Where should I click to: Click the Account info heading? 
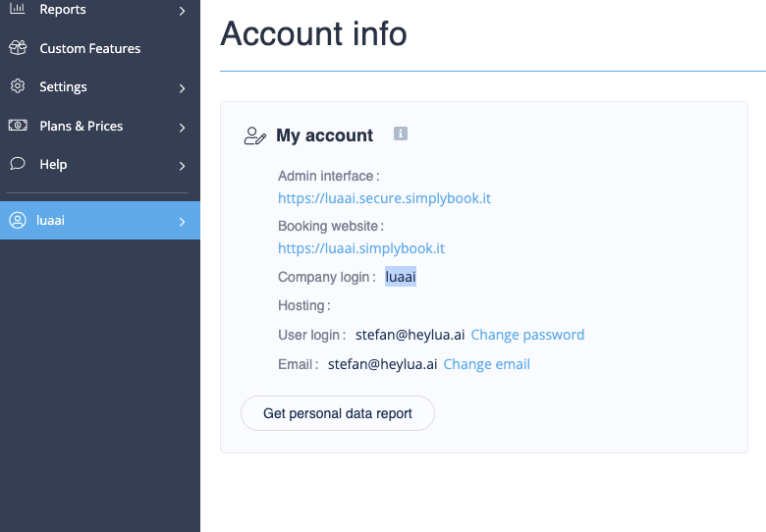313,33
